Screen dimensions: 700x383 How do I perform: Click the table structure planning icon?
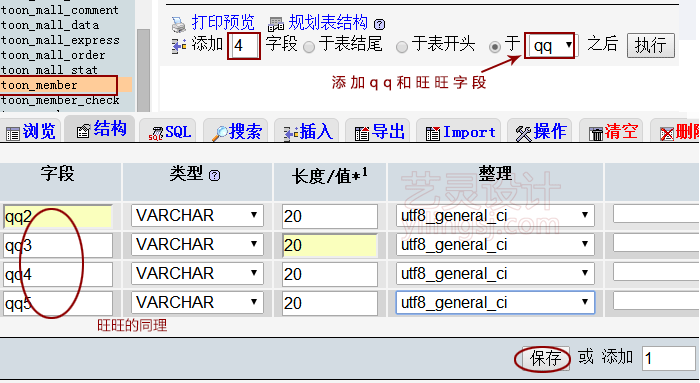point(276,24)
